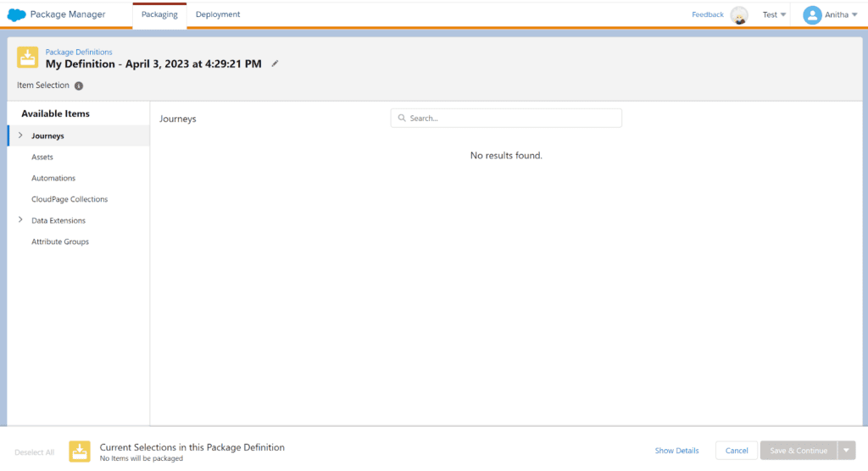Open the Test business unit dropdown
The height and width of the screenshot is (471, 868).
tap(774, 15)
